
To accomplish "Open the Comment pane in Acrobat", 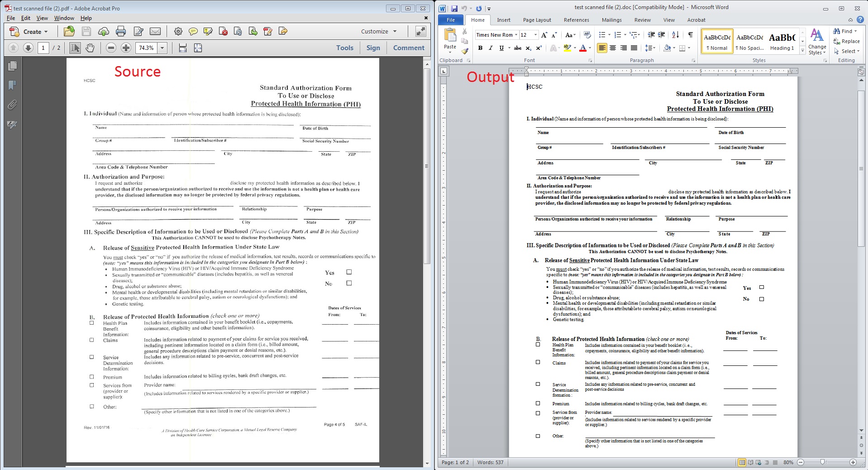I will (409, 48).
